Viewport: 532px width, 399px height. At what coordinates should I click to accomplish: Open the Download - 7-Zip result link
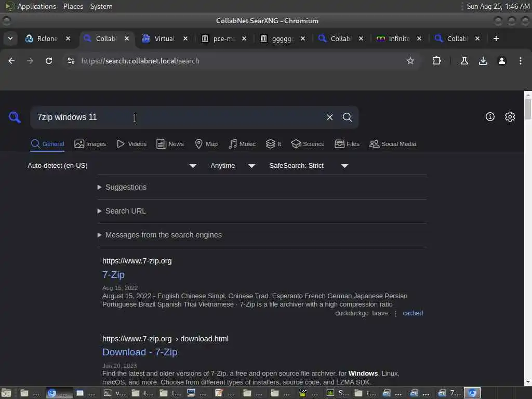click(140, 352)
